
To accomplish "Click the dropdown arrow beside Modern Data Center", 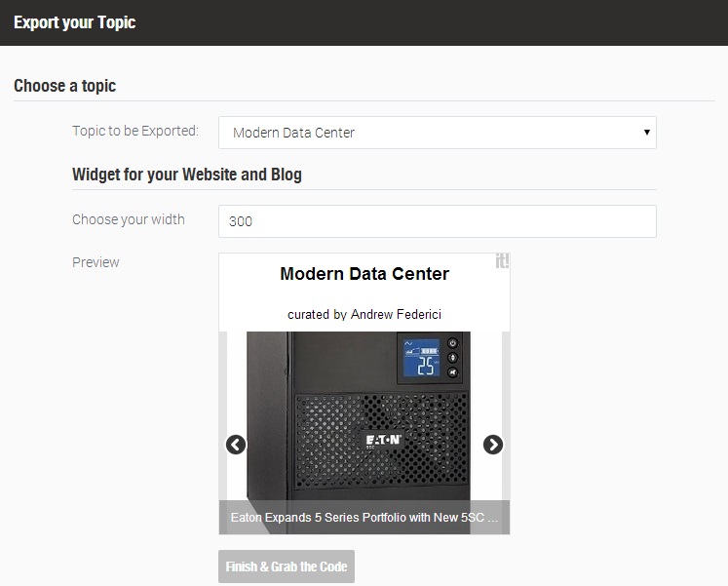I will click(646, 133).
